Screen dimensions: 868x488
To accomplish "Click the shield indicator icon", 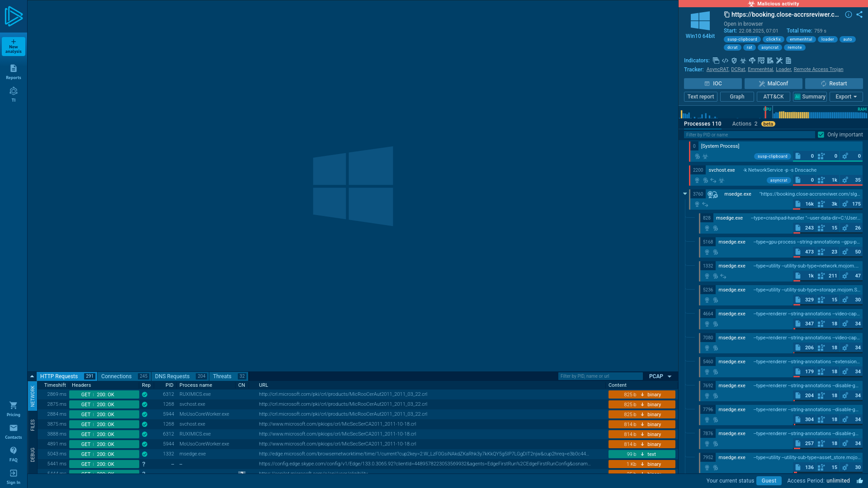I will [734, 61].
